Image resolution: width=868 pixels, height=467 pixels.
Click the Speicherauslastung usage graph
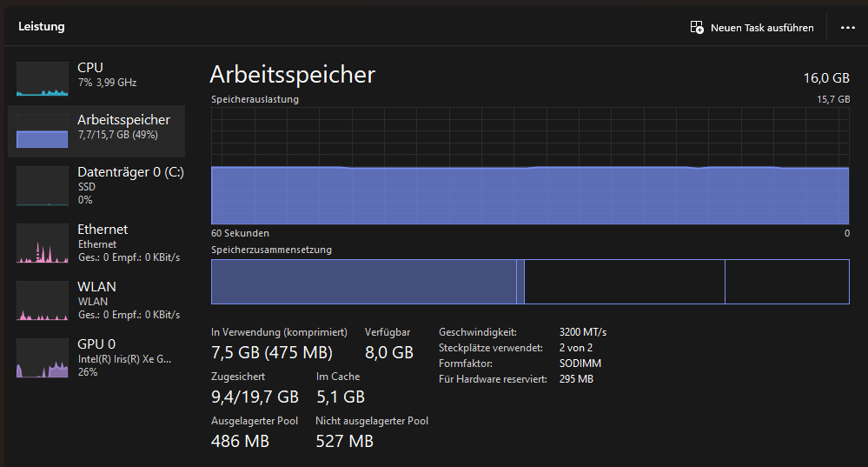coord(530,165)
